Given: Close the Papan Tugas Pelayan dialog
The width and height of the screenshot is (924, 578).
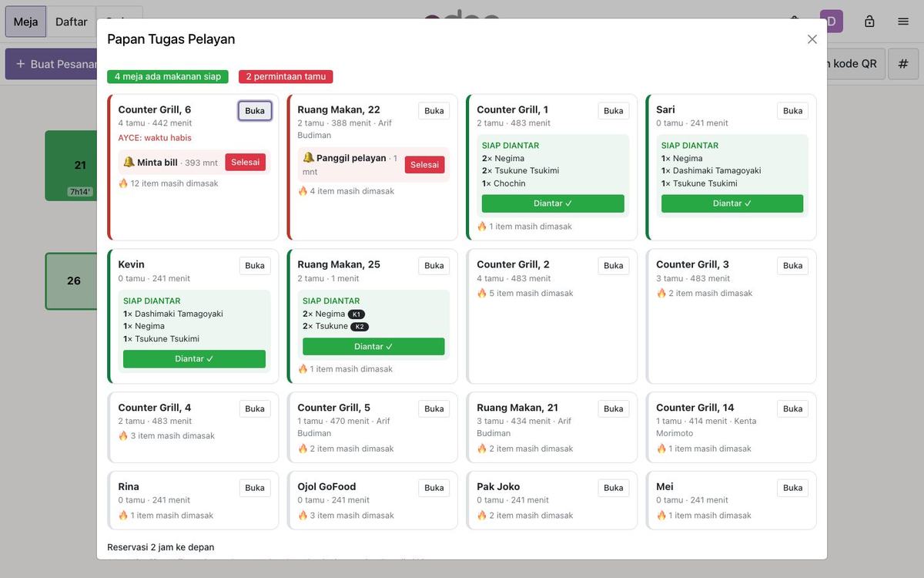Looking at the screenshot, I should tap(812, 39).
